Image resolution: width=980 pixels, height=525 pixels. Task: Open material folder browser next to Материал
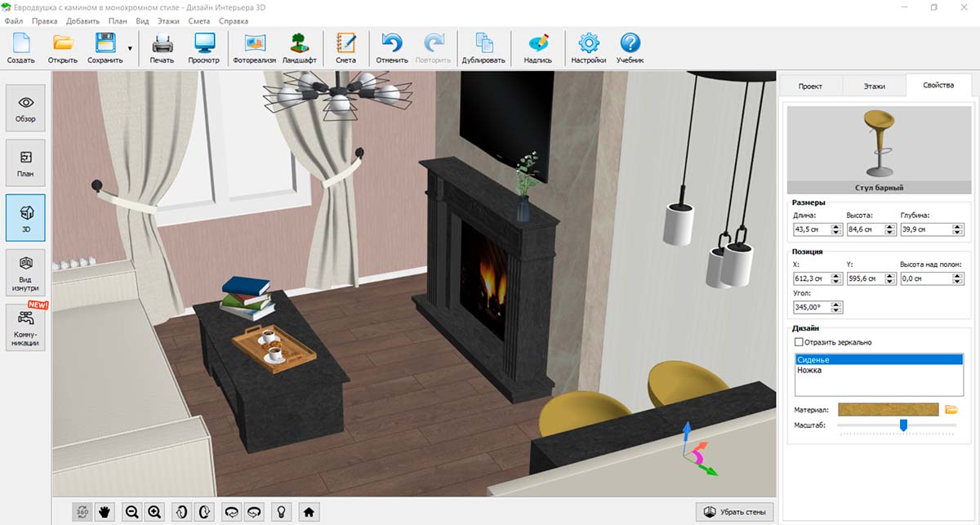coord(951,410)
